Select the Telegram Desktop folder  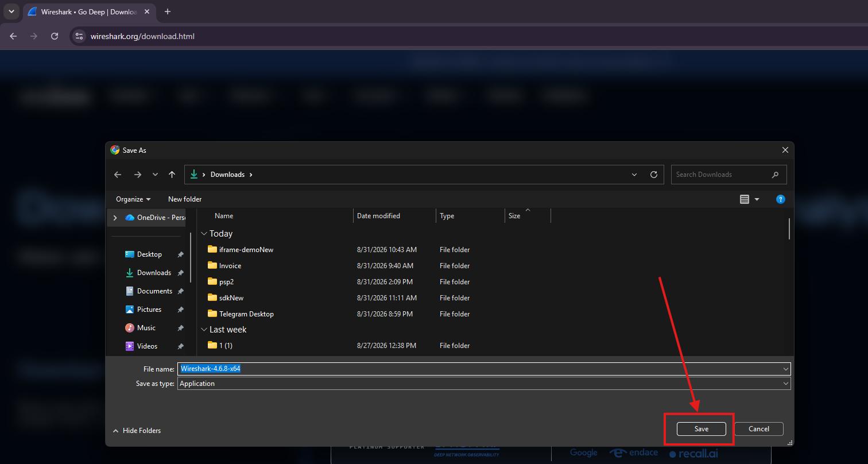click(x=246, y=314)
